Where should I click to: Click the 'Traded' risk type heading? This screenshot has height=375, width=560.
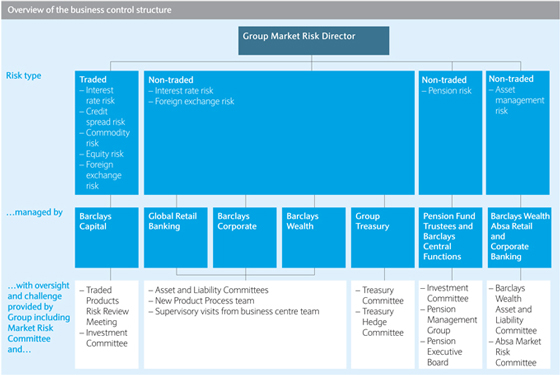(93, 79)
